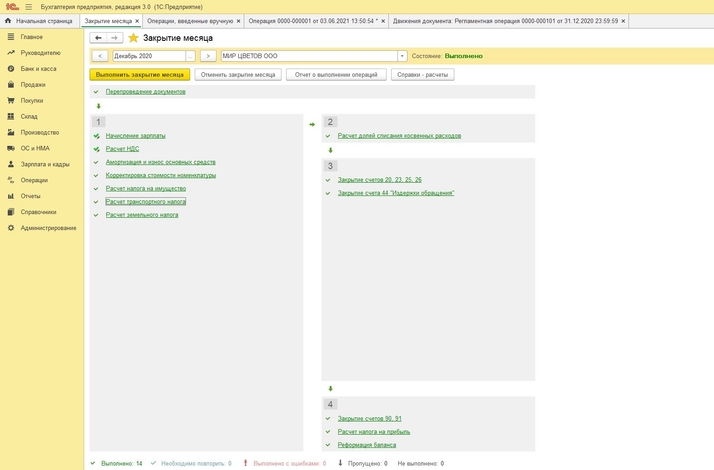Screen dimensions: 714x470
Task: Open the Склад section in sidebar
Action: [x=29, y=116]
